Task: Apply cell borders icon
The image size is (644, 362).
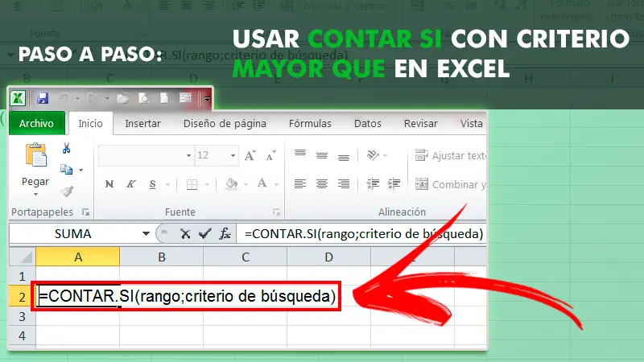Action: tap(192, 184)
